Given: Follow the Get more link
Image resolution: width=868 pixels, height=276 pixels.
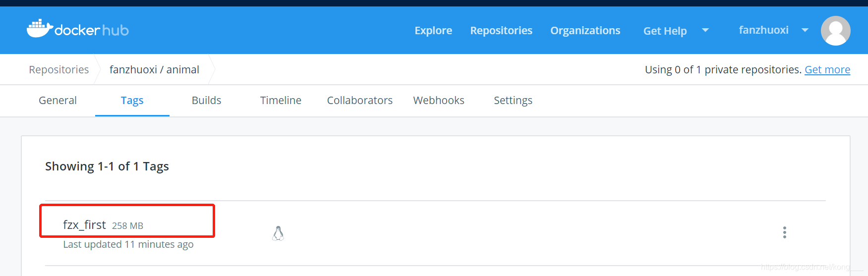Looking at the screenshot, I should tap(827, 70).
